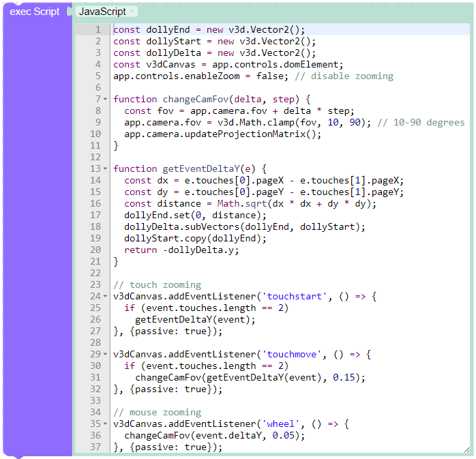Screen dimensions: 476x459
Task: Click line number 1 in the gutter
Action: (98, 29)
